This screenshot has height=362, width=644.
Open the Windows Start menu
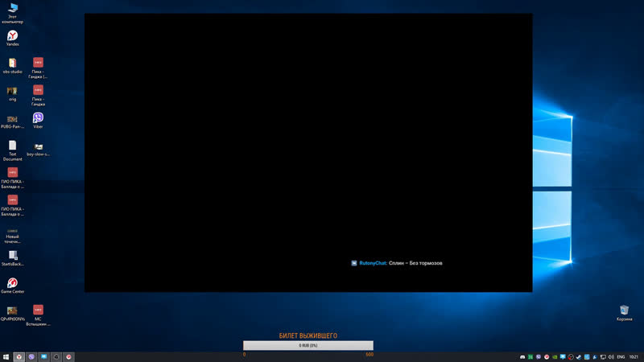[6, 357]
